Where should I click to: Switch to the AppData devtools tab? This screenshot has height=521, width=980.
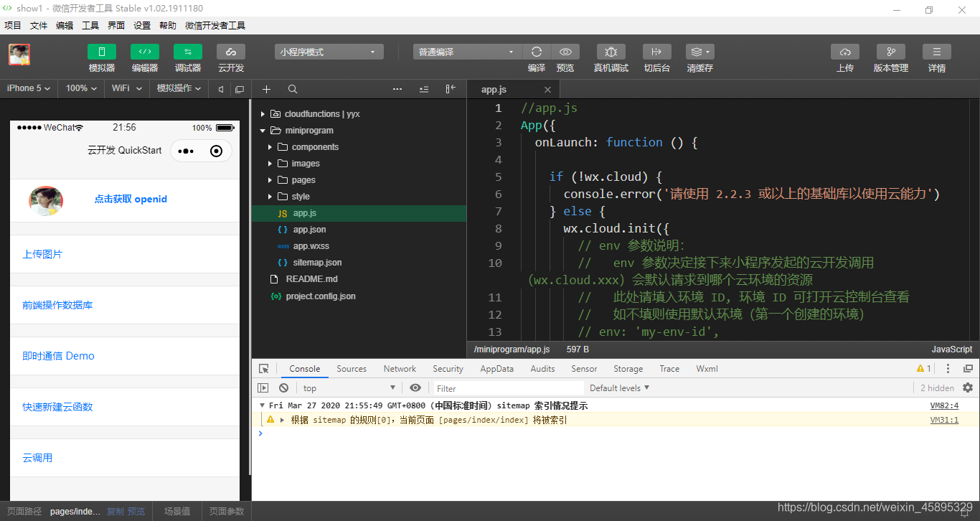pos(497,369)
